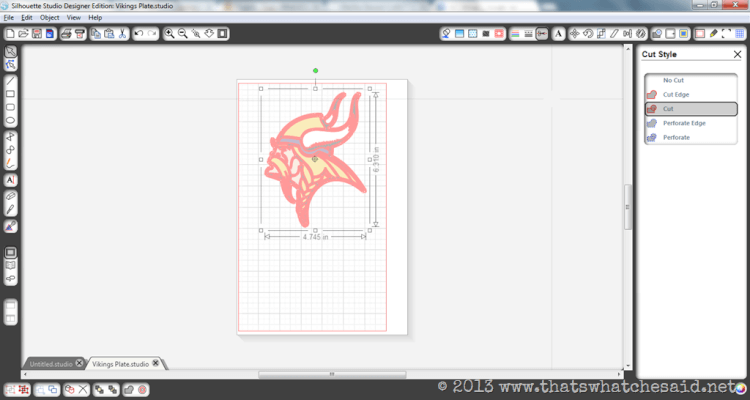Viewport: 750px width, 400px height.
Task: Select the Rounded Rectangle tool
Action: point(11,107)
